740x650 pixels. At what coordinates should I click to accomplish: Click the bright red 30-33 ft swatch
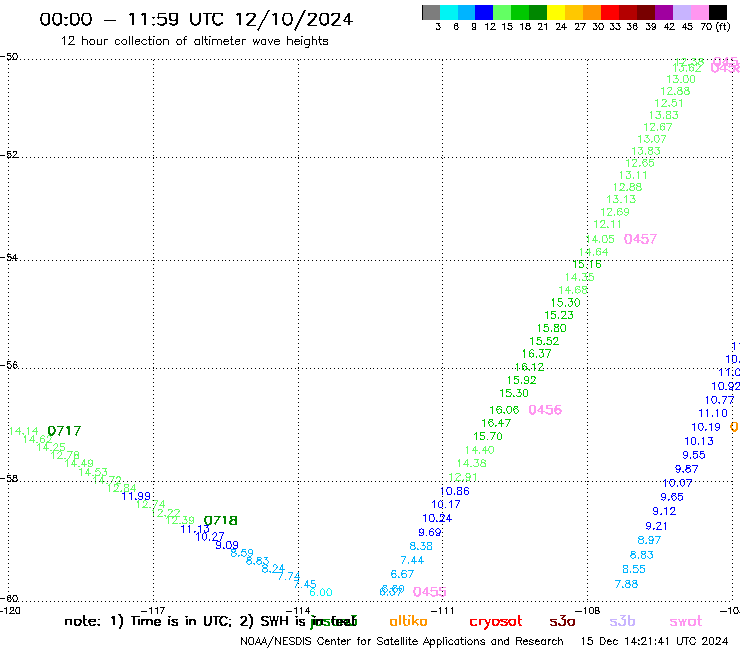pyautogui.click(x=610, y=12)
